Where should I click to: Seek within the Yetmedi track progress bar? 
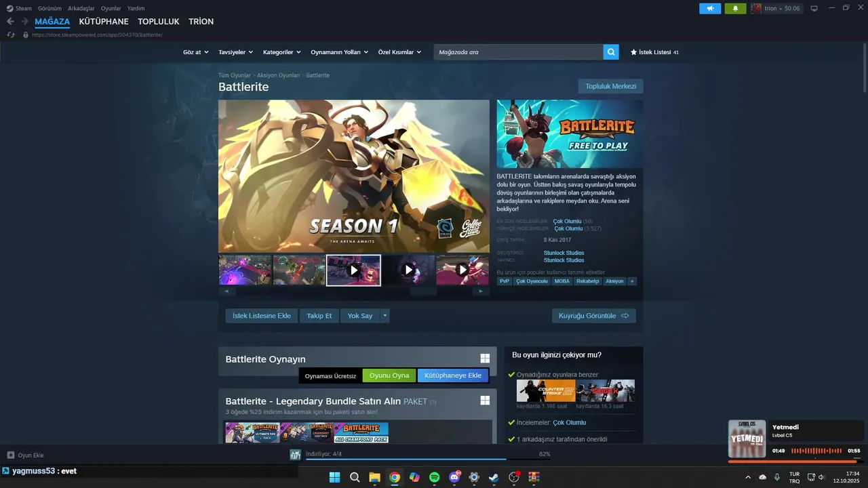[795, 462]
